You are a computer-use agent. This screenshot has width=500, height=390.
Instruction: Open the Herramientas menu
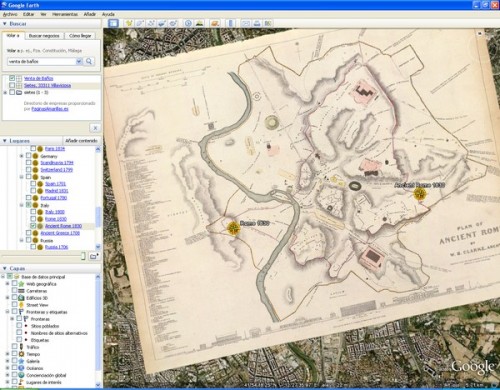pos(65,14)
